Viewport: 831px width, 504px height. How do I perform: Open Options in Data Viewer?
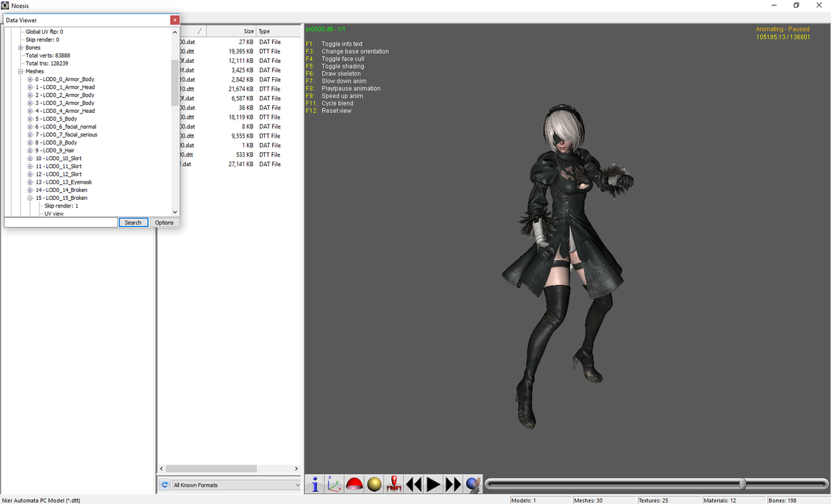[164, 222]
